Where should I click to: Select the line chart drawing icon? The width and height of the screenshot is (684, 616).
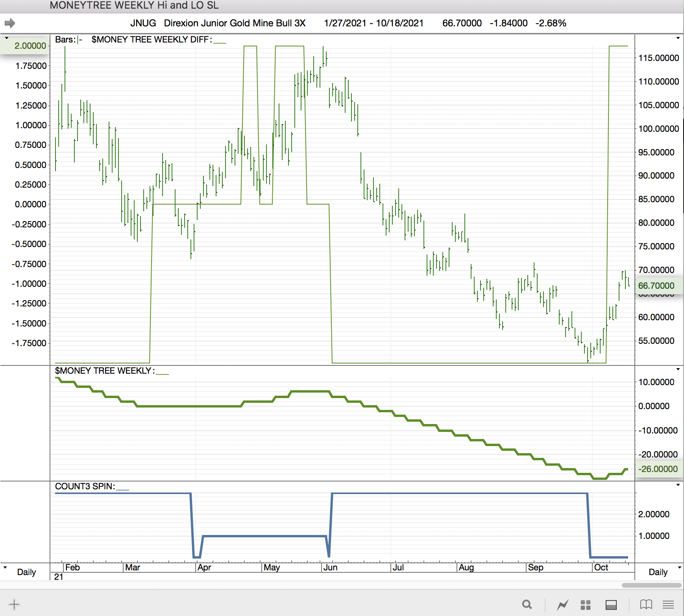tap(562, 605)
